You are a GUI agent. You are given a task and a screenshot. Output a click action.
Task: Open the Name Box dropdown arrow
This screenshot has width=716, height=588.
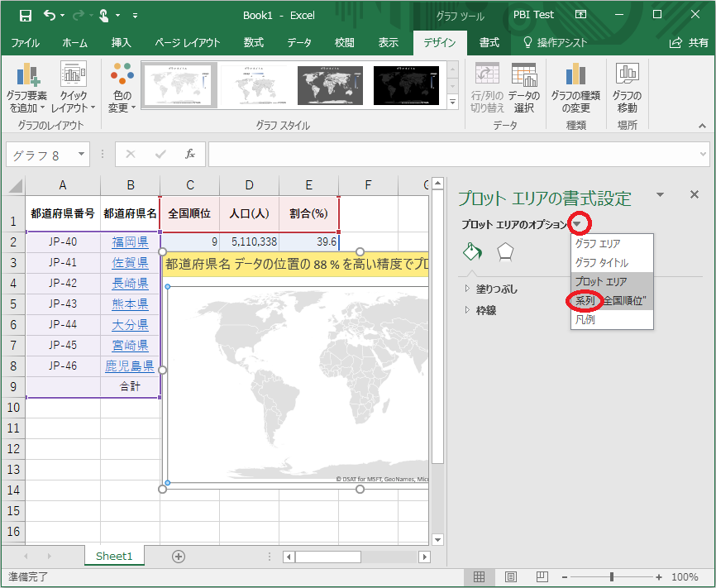[81, 155]
